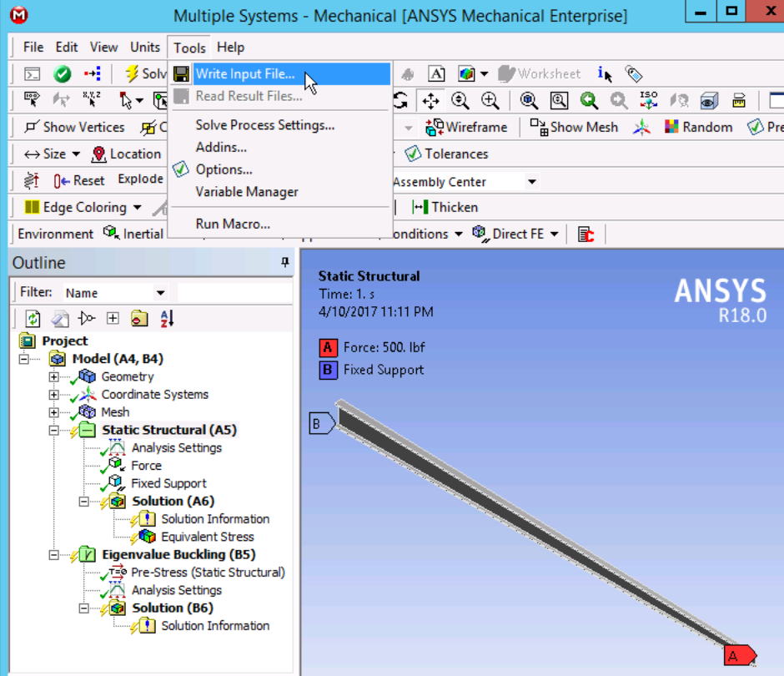
Task: Pin the Outline panel
Action: pos(285,262)
